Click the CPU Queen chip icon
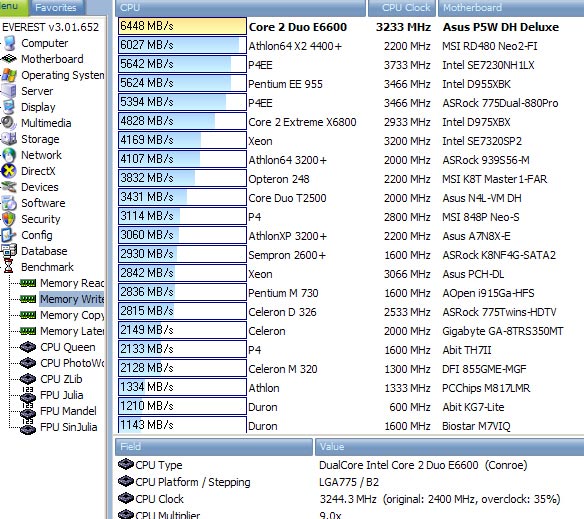The height and width of the screenshot is (519, 584). pyautogui.click(x=28, y=347)
